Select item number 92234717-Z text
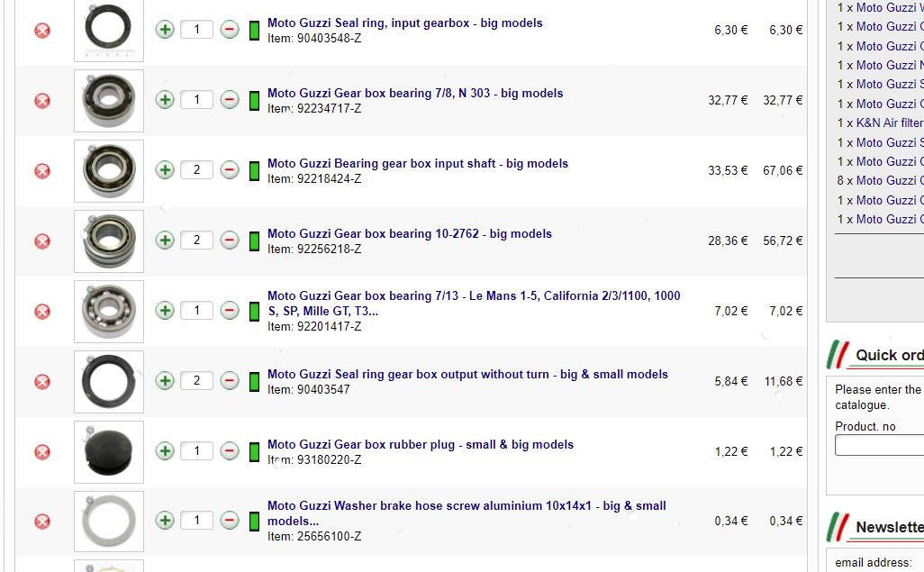 pyautogui.click(x=329, y=108)
